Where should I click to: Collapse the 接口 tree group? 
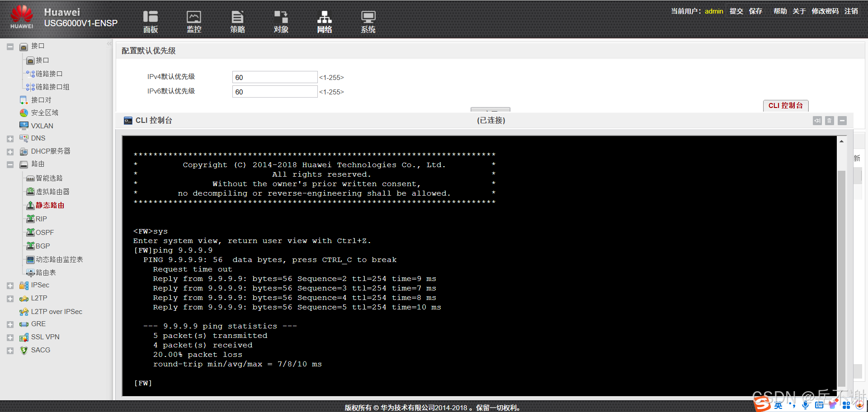coord(10,47)
